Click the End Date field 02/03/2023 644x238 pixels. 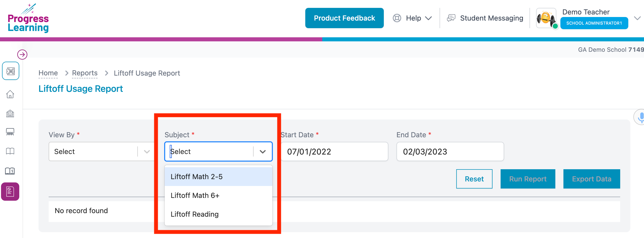[450, 151]
